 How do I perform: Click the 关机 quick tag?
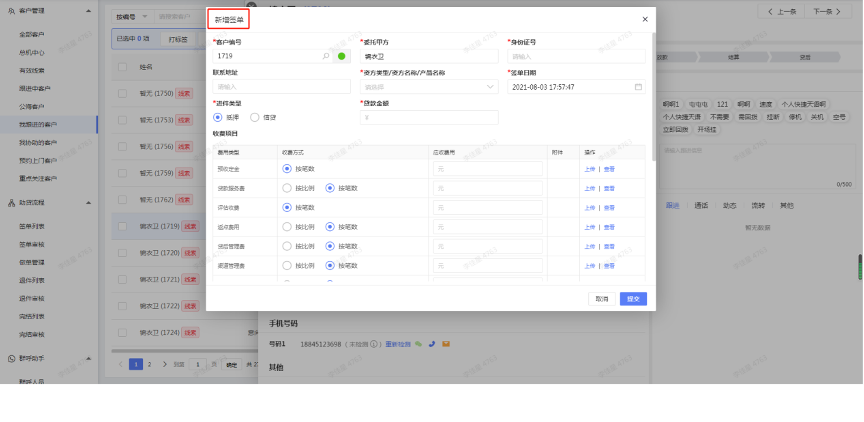[x=817, y=117]
